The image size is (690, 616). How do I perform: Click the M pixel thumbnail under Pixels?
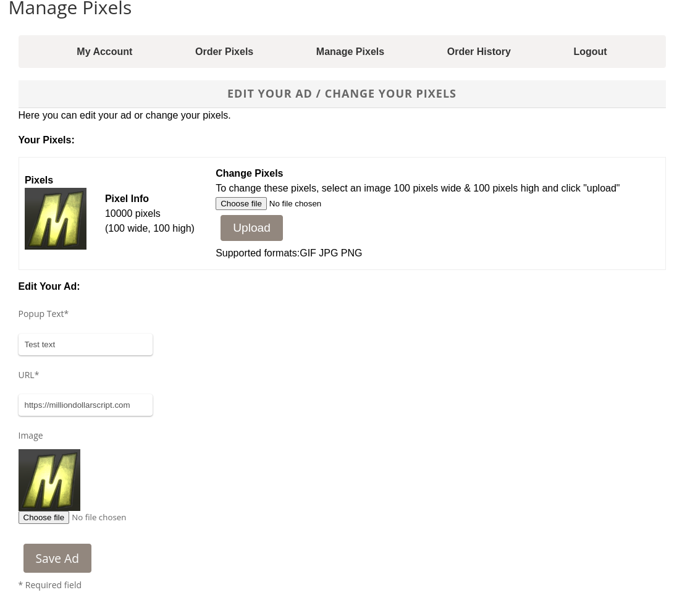coord(56,219)
